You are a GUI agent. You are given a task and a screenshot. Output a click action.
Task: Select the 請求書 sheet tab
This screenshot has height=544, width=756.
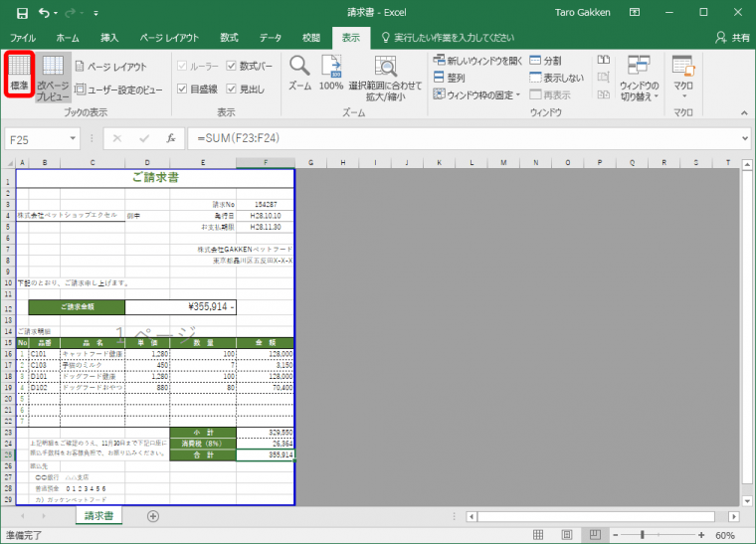coord(98,516)
